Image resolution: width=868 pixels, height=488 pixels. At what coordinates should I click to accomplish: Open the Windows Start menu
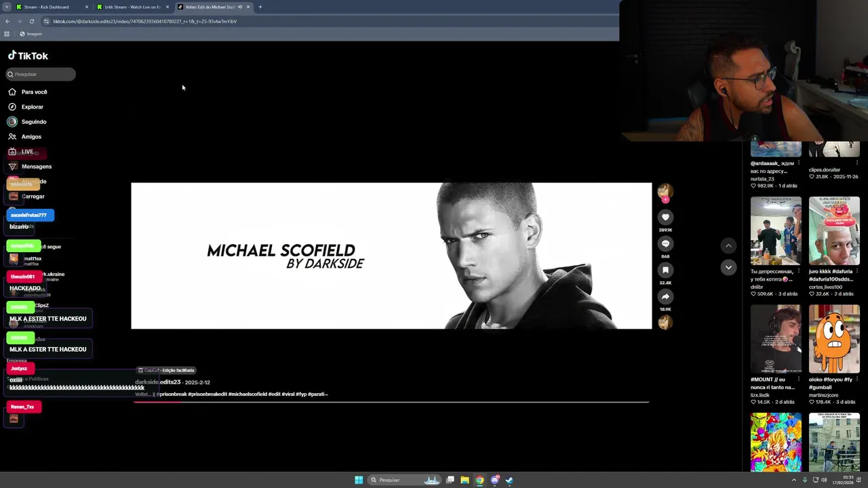coord(359,480)
